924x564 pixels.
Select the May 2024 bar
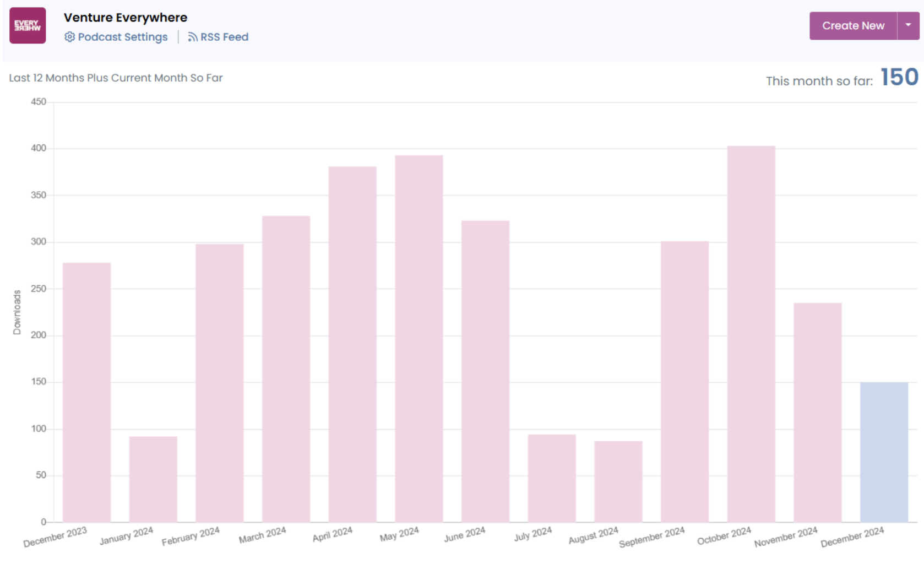[419, 339]
